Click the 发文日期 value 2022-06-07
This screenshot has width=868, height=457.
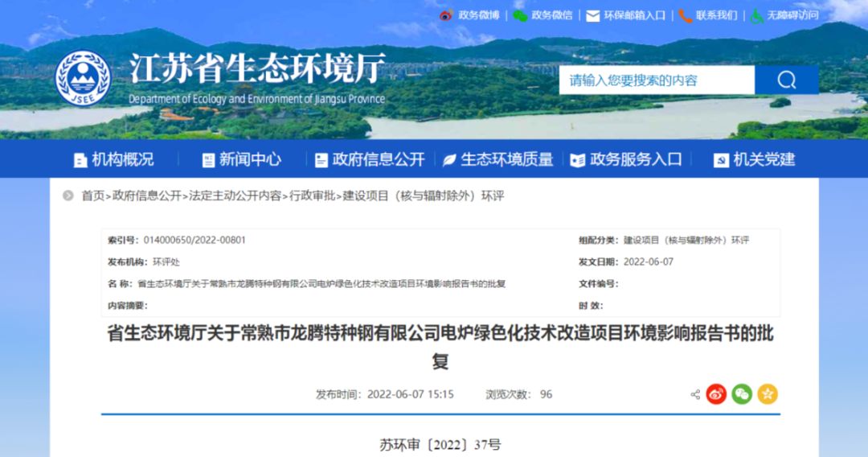649,262
